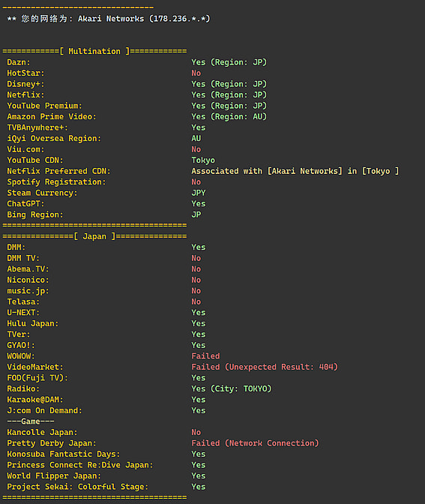Click the Abema.TV No result
The image size is (425, 504).
[x=196, y=269]
